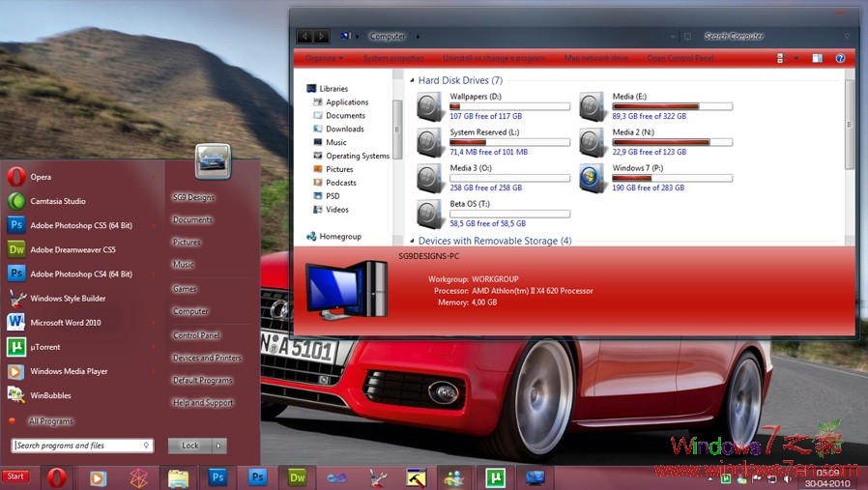Change the view with the view icon
The width and height of the screenshot is (868, 490).
781,58
